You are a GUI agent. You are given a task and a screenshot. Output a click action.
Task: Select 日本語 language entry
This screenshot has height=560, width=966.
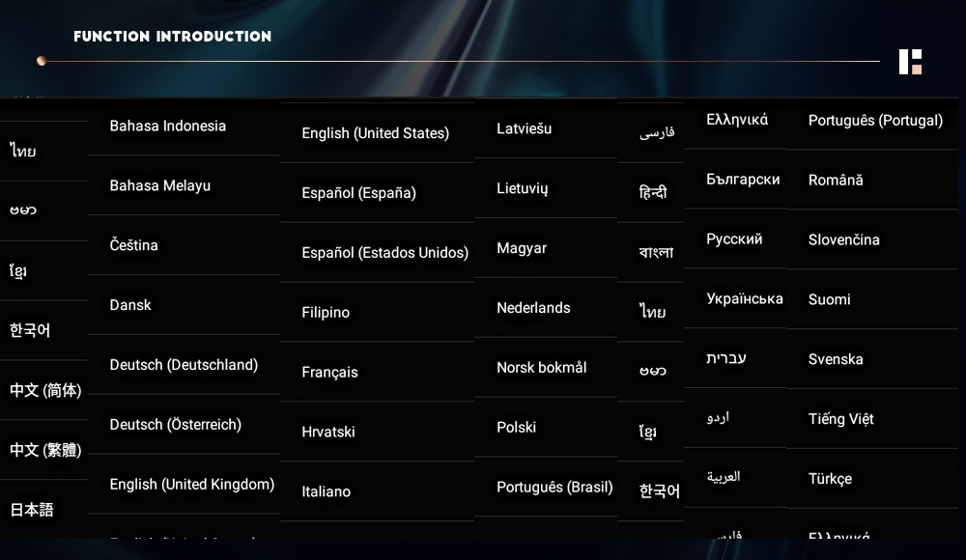[x=32, y=510]
